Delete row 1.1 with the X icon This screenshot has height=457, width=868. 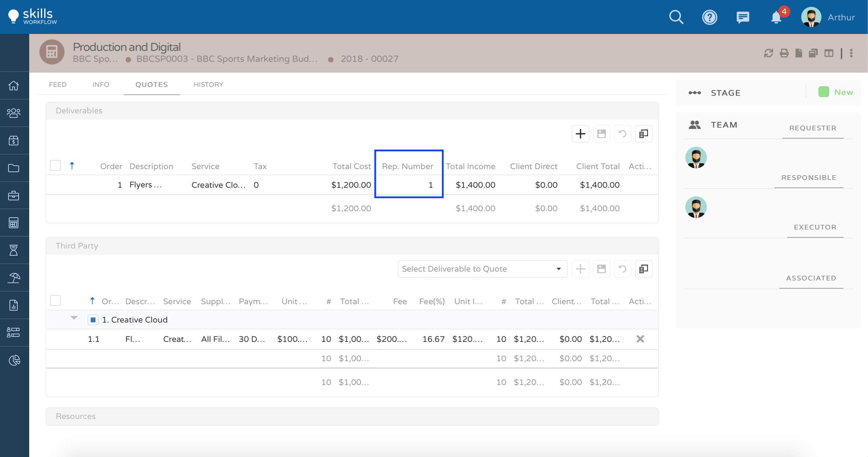(640, 339)
